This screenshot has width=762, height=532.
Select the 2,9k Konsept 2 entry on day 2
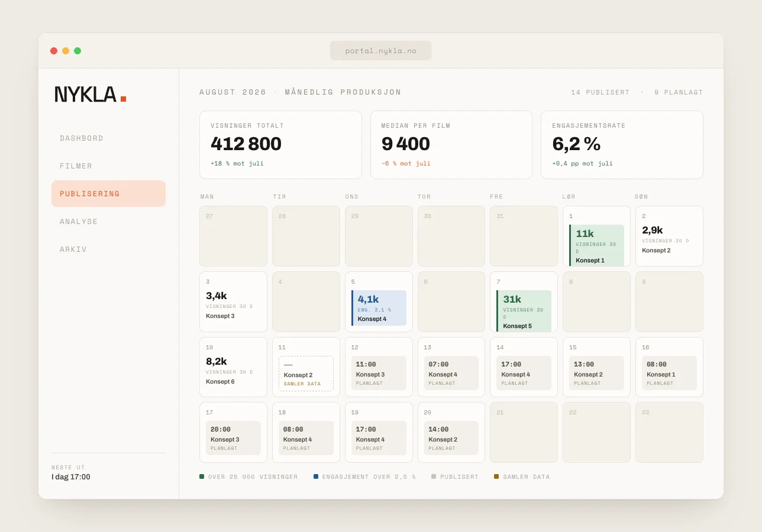click(669, 239)
